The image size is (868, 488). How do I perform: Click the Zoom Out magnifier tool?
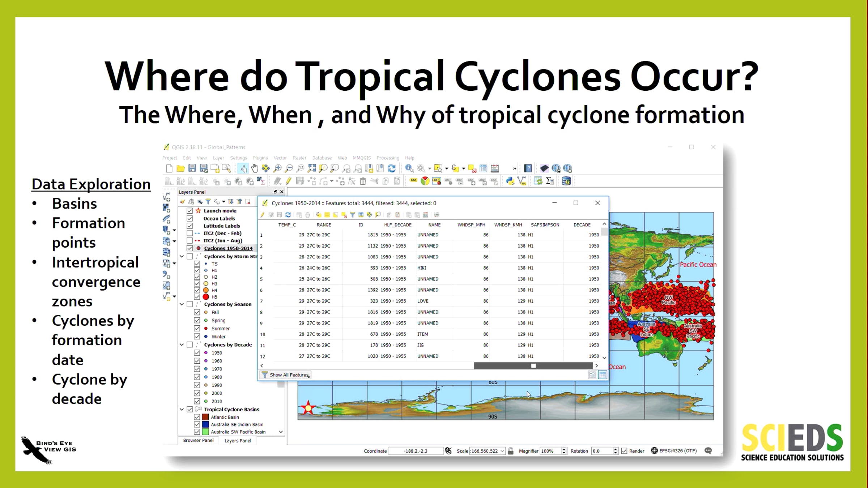click(289, 168)
